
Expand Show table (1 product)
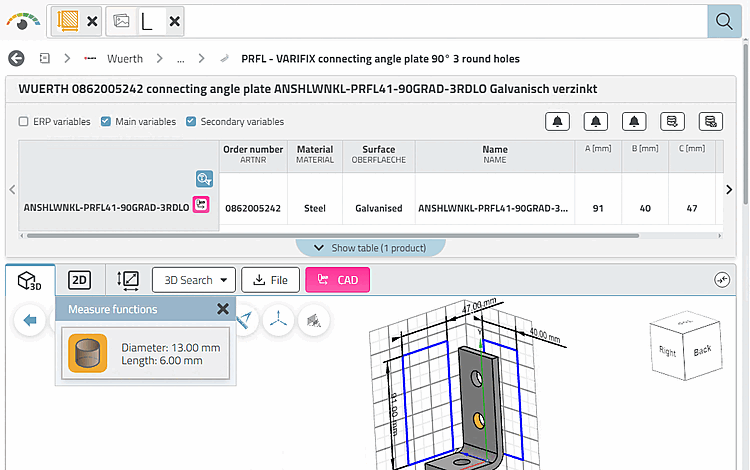(x=370, y=248)
